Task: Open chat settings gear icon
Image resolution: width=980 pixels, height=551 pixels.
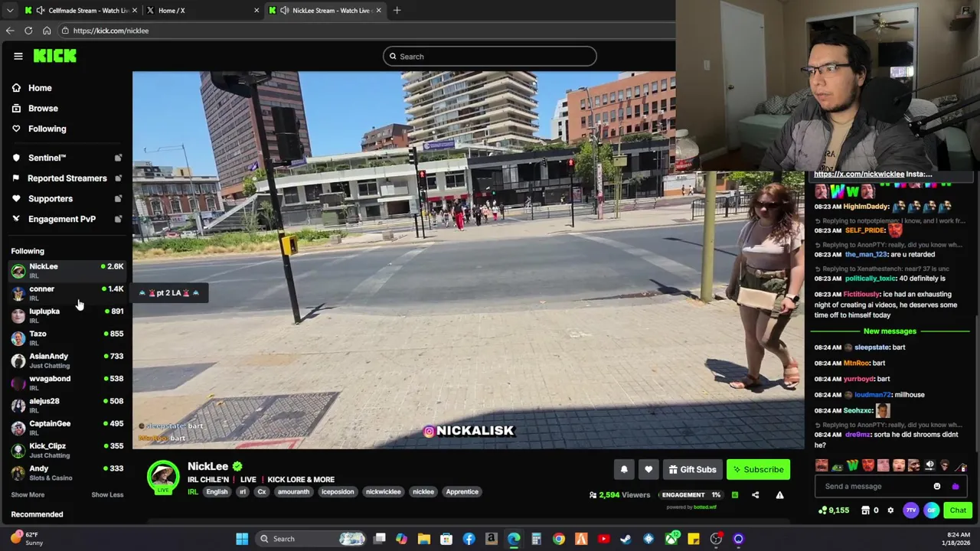Action: click(890, 510)
